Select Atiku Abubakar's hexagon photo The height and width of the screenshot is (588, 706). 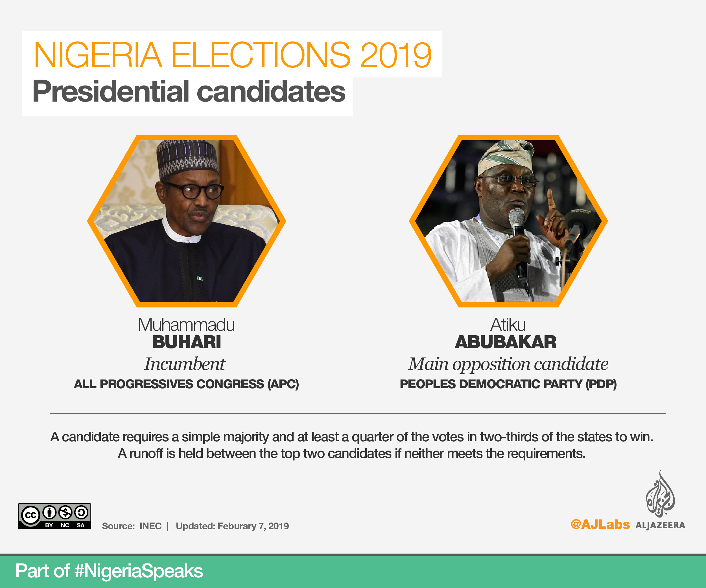pyautogui.click(x=508, y=221)
